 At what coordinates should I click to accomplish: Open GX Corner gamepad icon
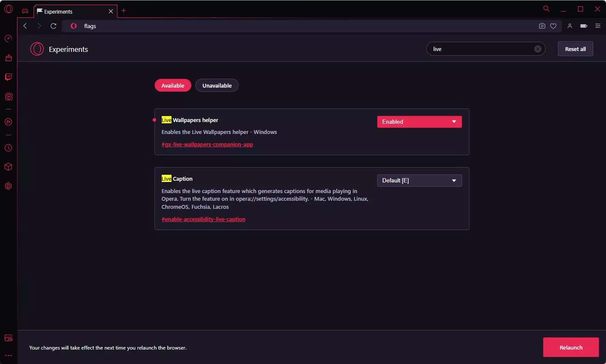25,11
